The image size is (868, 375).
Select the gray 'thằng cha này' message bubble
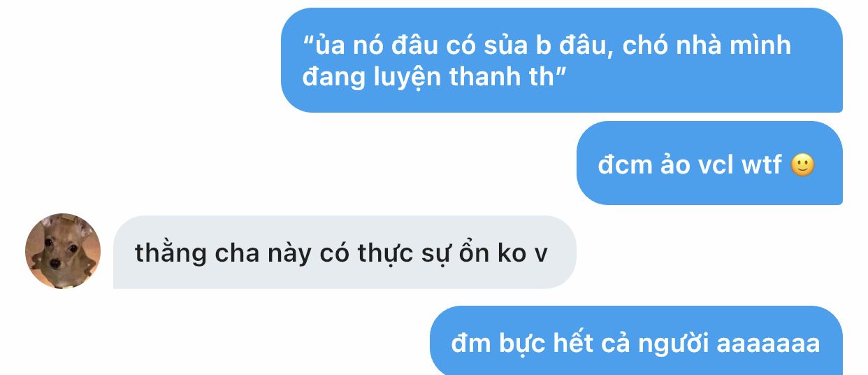(345, 252)
